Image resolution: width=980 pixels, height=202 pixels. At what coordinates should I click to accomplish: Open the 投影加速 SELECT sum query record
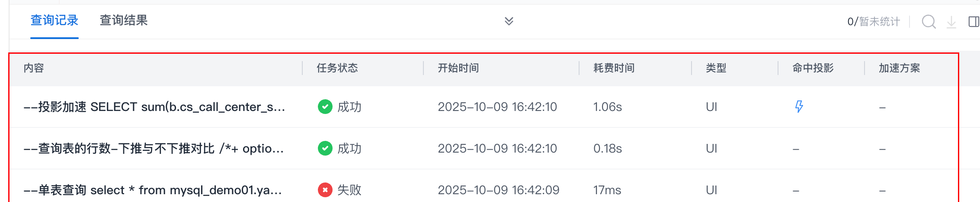point(154,107)
